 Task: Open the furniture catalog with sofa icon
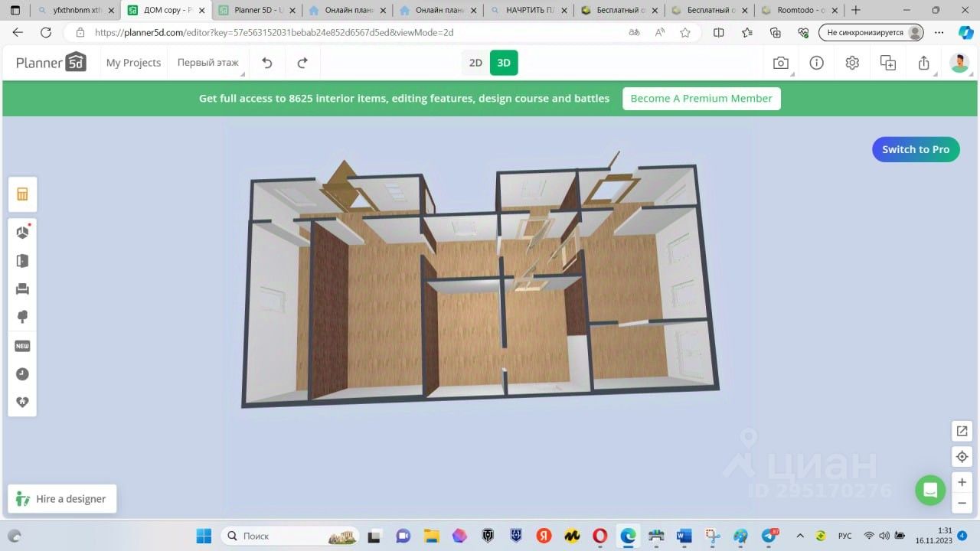coord(22,289)
